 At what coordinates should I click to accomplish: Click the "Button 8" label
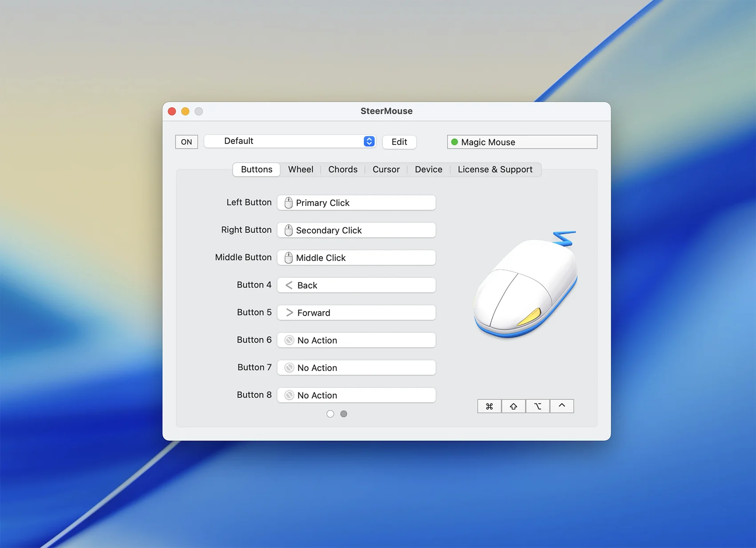[254, 395]
